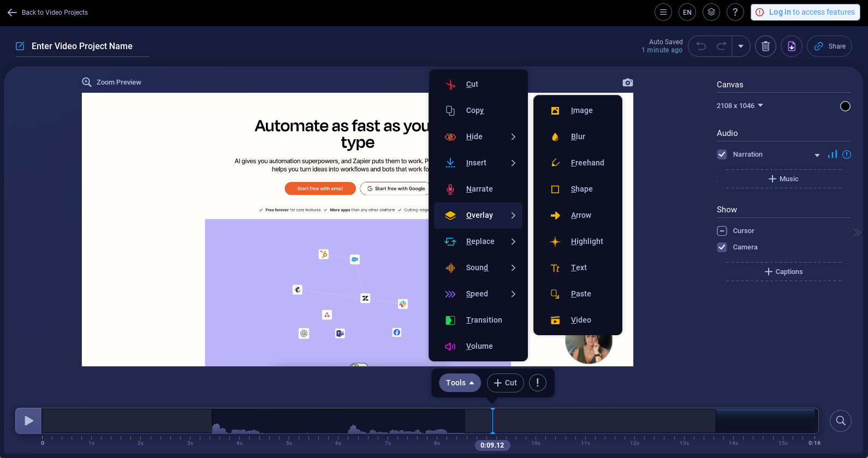868x458 pixels.
Task: Click the trash delete icon
Action: pyautogui.click(x=765, y=46)
